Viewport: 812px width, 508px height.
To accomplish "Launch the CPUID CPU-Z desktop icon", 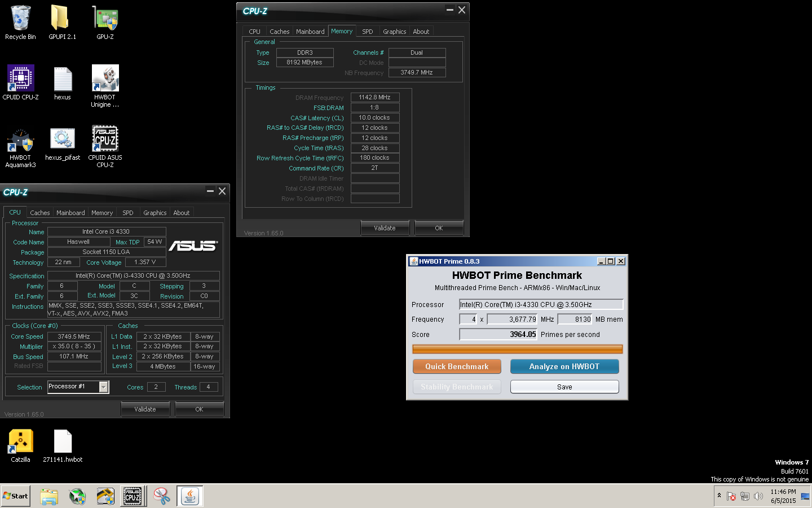I will (21, 82).
